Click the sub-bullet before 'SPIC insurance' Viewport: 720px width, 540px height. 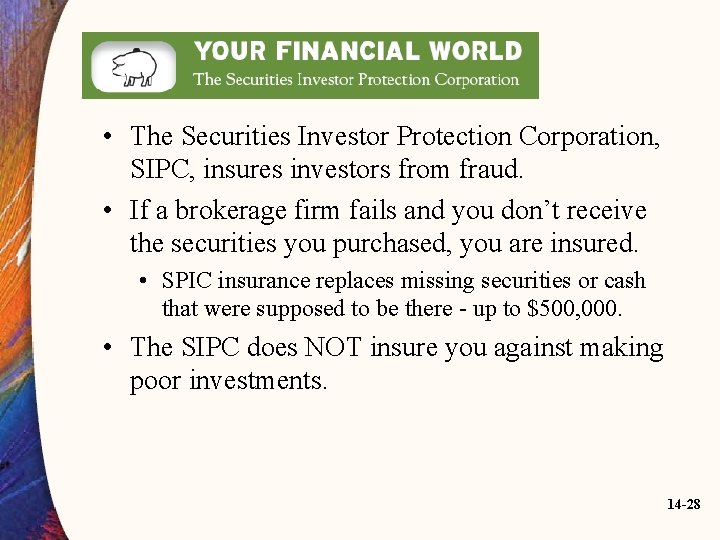pyautogui.click(x=143, y=281)
